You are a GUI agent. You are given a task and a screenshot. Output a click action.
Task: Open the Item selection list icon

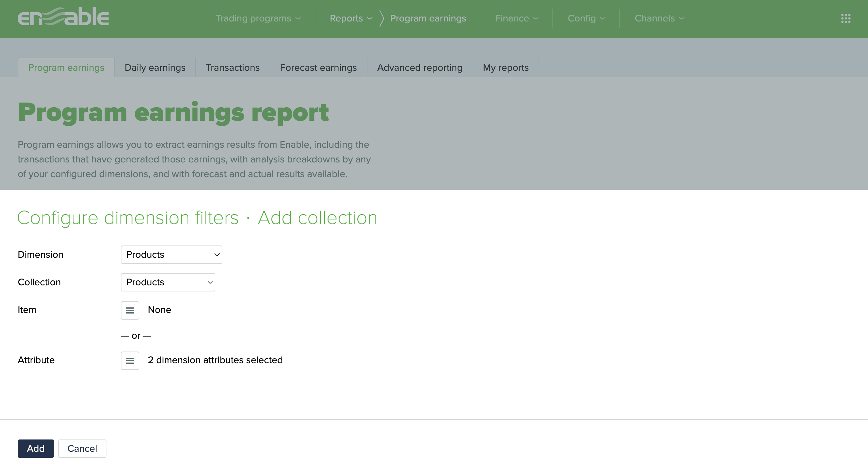point(130,310)
